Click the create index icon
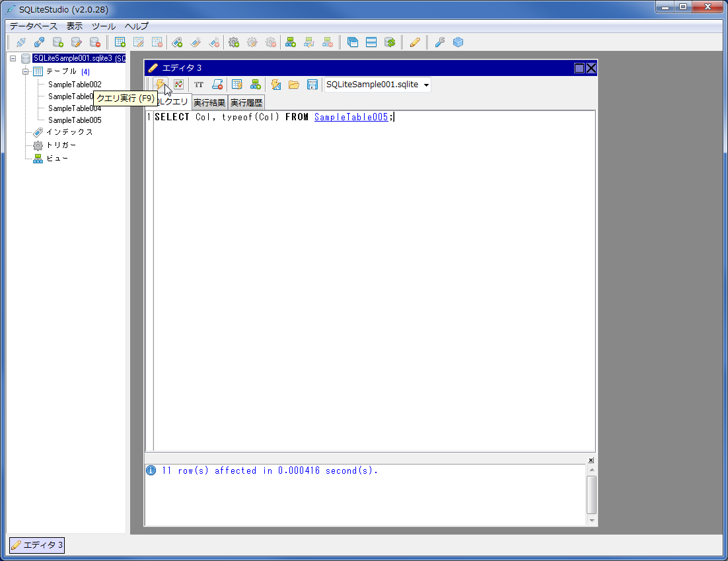The height and width of the screenshot is (561, 728). coord(177,43)
